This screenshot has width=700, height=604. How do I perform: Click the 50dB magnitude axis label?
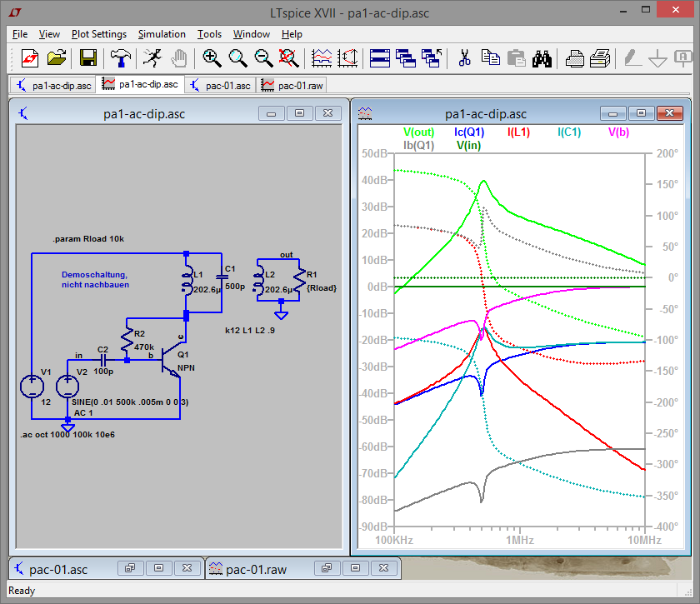coord(374,153)
